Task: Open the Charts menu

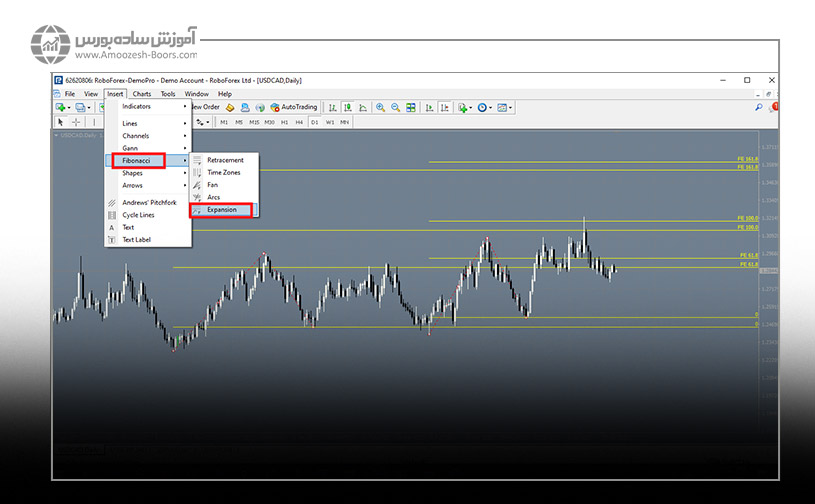Action: click(x=142, y=94)
